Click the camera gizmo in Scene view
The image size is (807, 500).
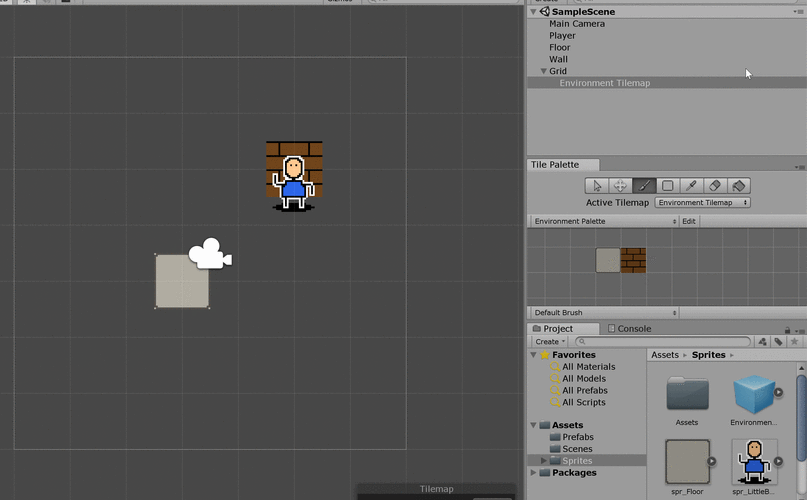[210, 254]
